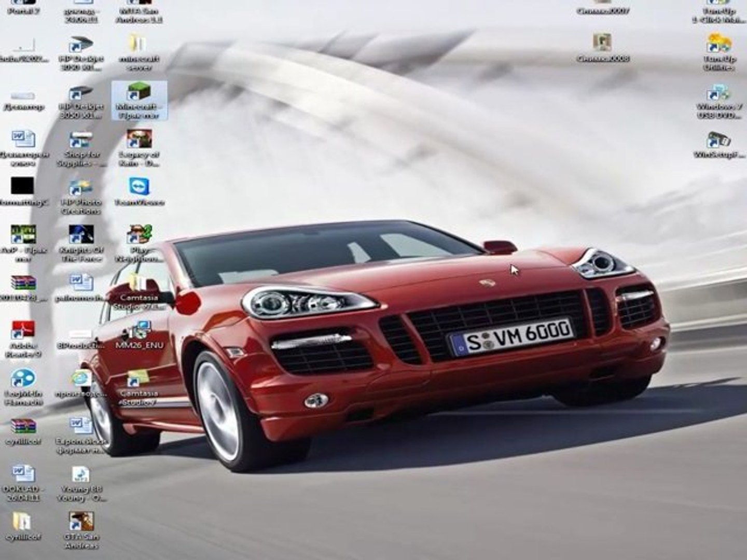Open the Shop for Supplies shortcut
Viewport: 747px width, 560px height.
pyautogui.click(x=81, y=149)
